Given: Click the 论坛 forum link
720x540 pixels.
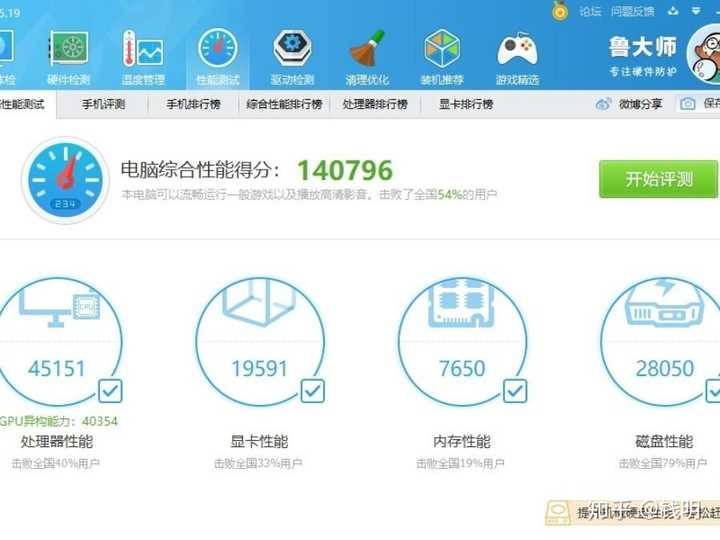Looking at the screenshot, I should pyautogui.click(x=590, y=11).
